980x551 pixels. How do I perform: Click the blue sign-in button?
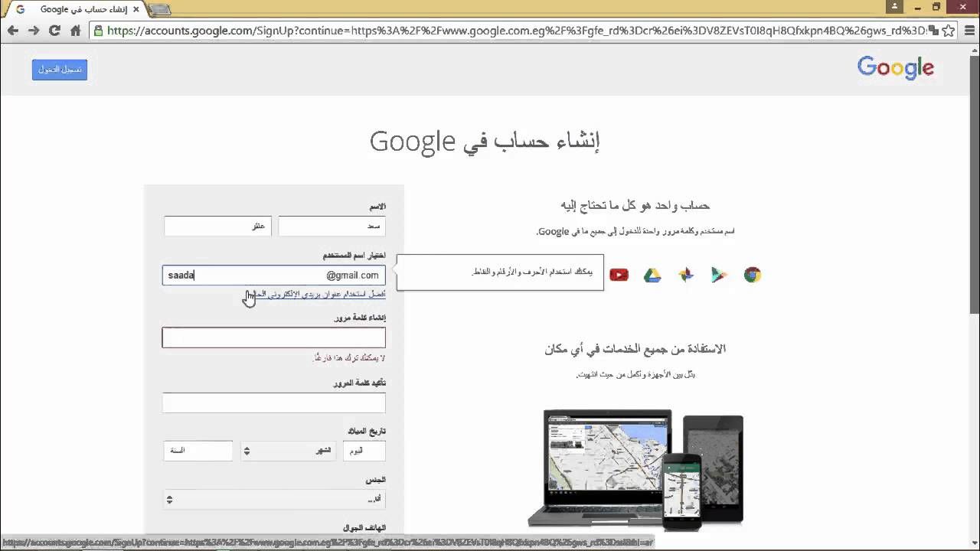60,70
